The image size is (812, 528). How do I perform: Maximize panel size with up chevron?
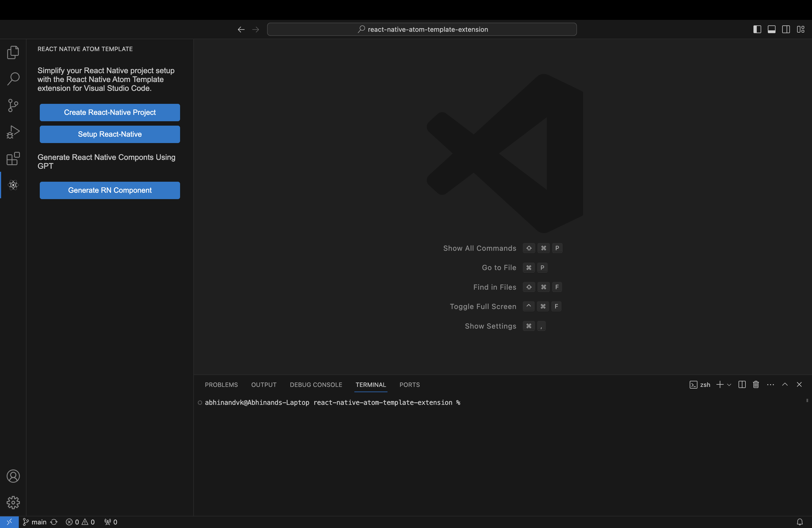coord(785,384)
